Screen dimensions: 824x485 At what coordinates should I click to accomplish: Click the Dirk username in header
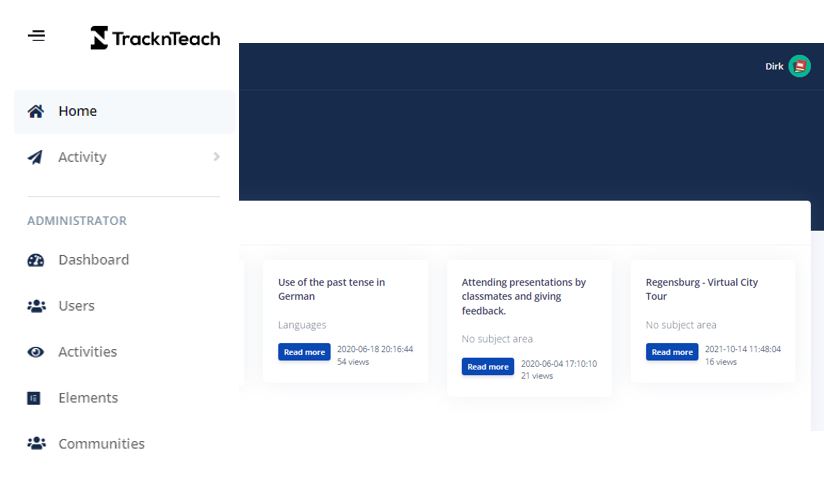(774, 67)
